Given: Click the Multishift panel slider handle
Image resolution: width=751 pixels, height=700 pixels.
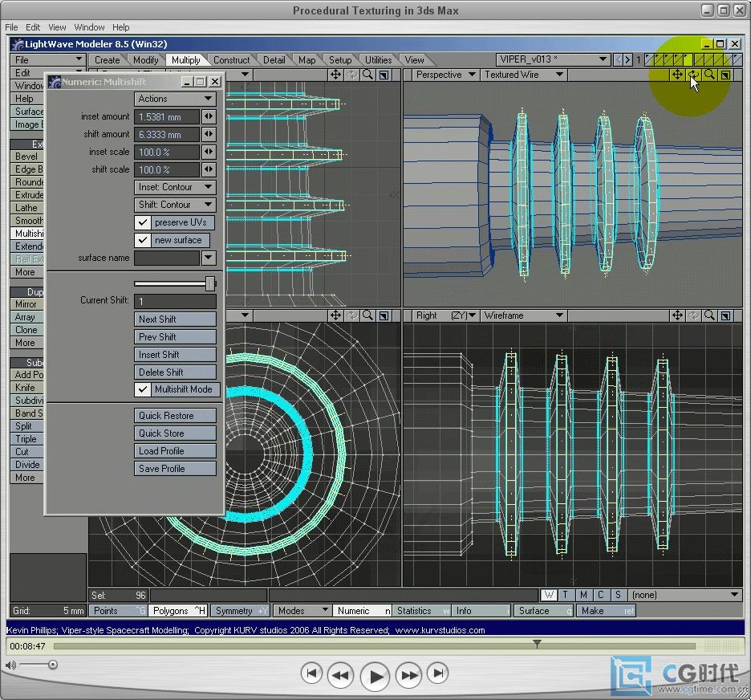Looking at the screenshot, I should tap(209, 283).
